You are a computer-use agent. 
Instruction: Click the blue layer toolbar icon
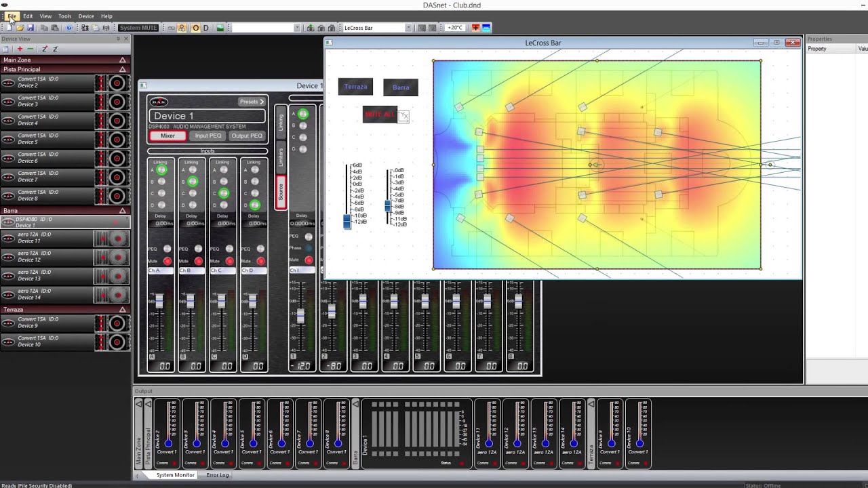[486, 28]
